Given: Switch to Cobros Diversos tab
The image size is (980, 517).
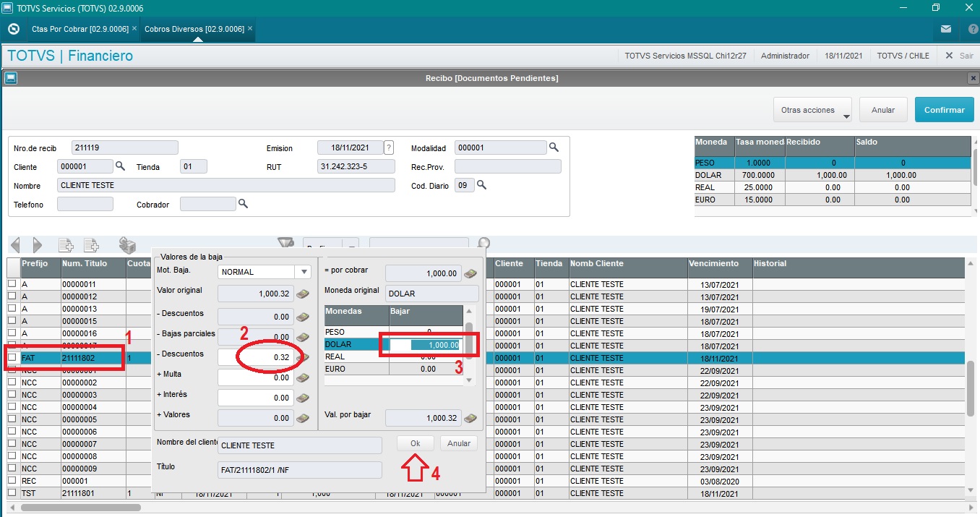Looking at the screenshot, I should (x=194, y=29).
